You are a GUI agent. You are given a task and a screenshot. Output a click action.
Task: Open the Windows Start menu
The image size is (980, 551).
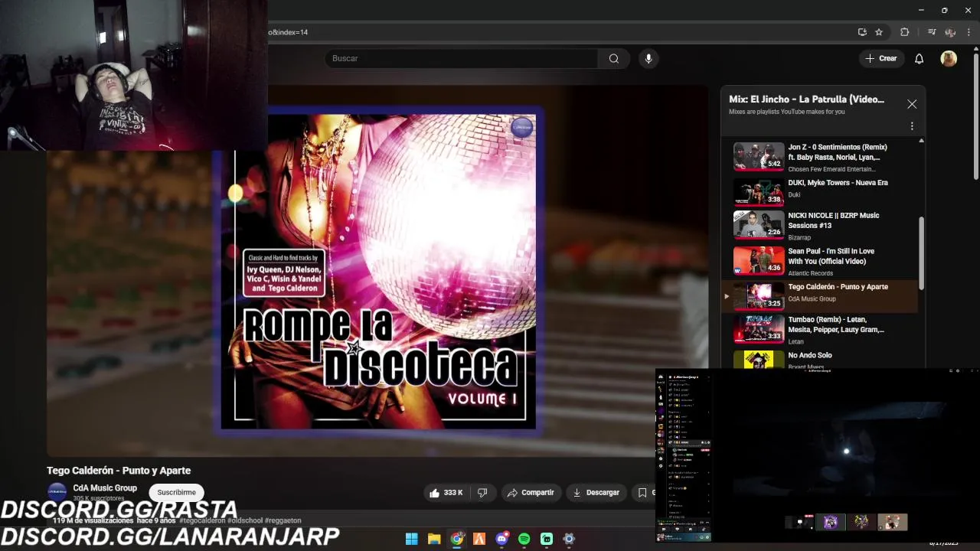[x=411, y=539]
